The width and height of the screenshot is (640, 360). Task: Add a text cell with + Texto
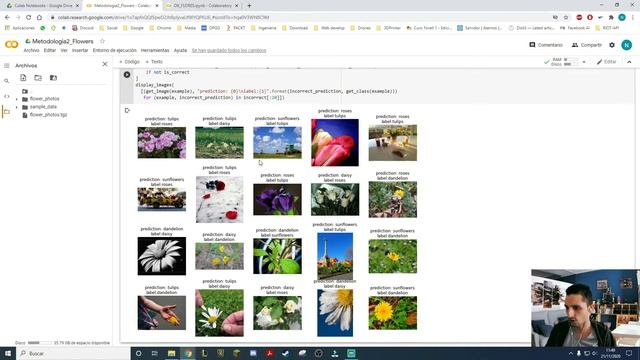pyautogui.click(x=154, y=62)
